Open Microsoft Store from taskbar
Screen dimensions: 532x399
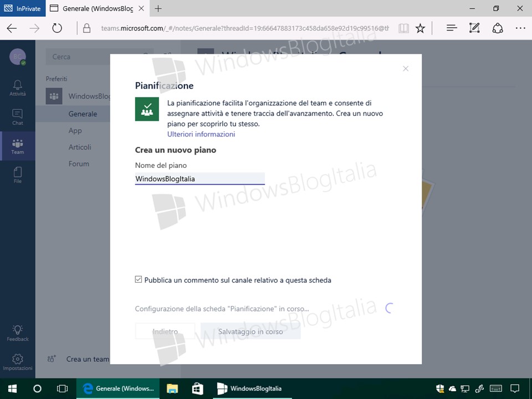pos(198,388)
